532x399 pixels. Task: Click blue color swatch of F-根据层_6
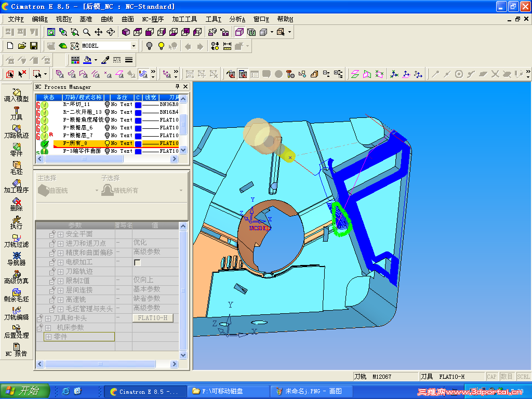pyautogui.click(x=138, y=128)
